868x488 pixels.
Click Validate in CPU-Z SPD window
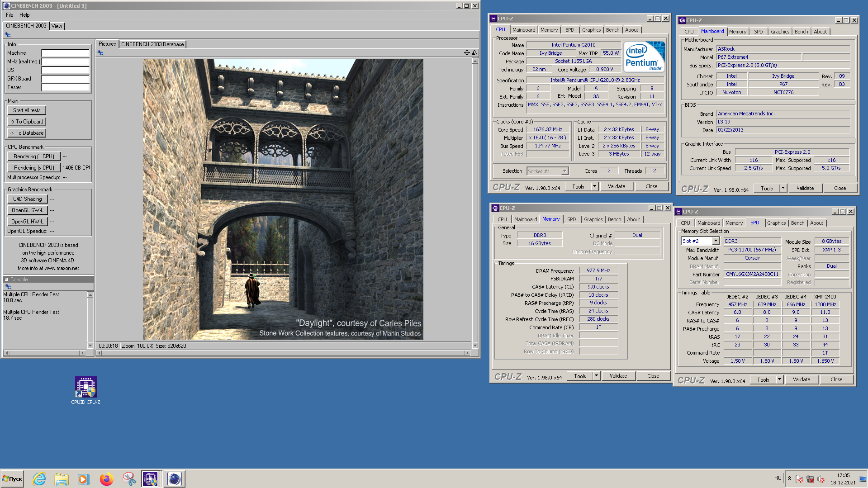click(x=802, y=379)
